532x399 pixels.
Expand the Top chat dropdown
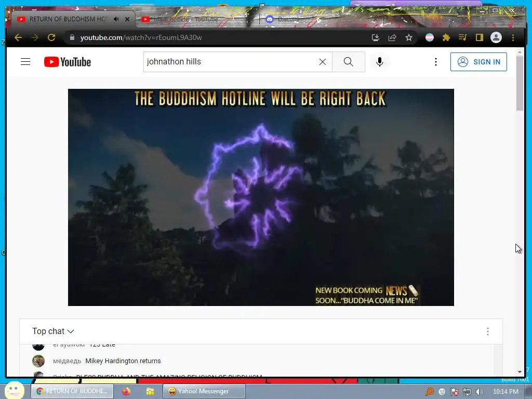(53, 331)
